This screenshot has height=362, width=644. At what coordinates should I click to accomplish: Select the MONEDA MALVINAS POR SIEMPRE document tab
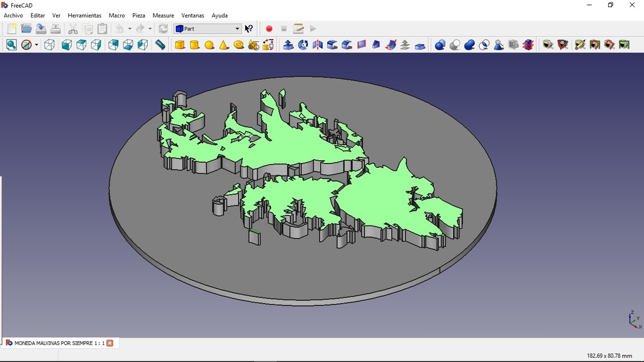coord(54,343)
